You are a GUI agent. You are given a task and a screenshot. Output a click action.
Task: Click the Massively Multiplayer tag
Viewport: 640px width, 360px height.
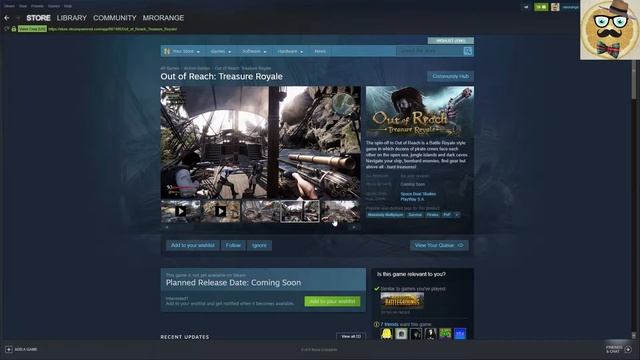click(x=386, y=215)
